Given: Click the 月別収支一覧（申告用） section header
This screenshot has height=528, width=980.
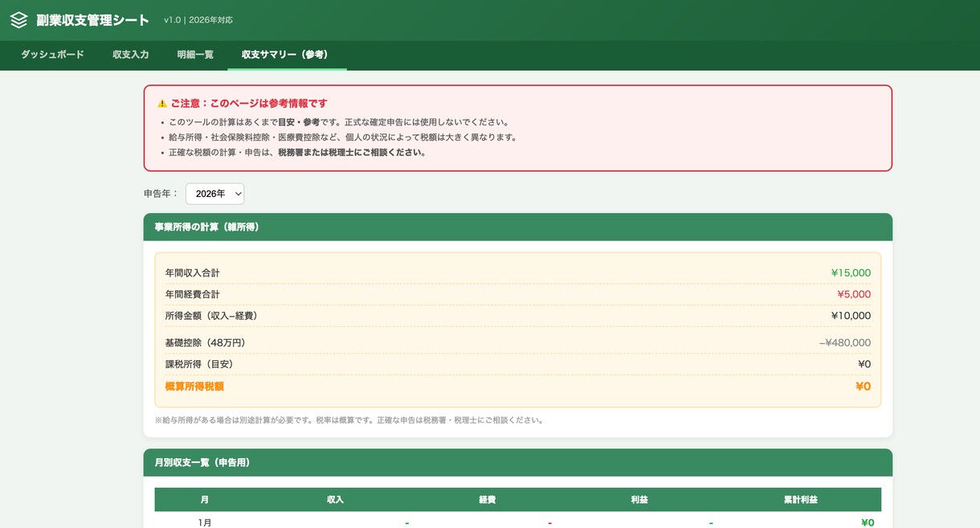Looking at the screenshot, I should [517, 462].
